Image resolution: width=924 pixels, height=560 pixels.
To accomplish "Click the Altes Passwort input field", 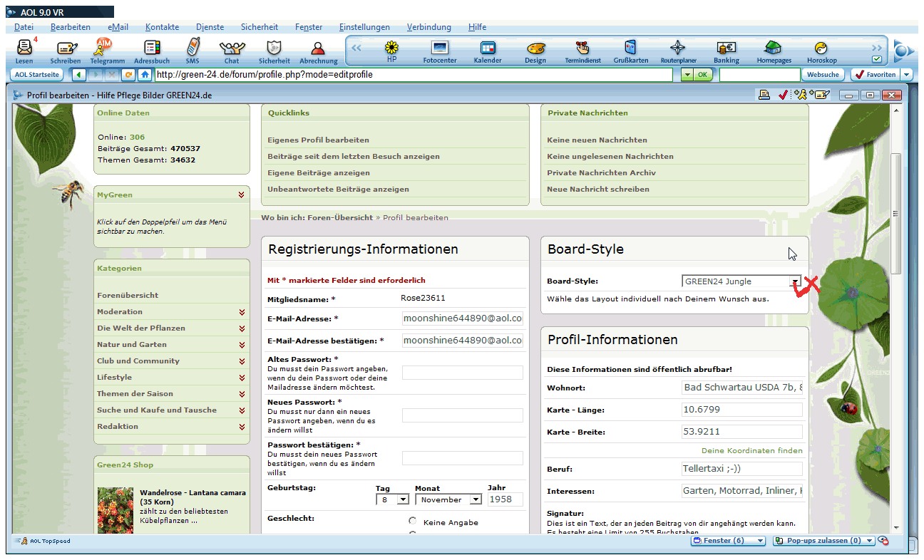I will 462,373.
